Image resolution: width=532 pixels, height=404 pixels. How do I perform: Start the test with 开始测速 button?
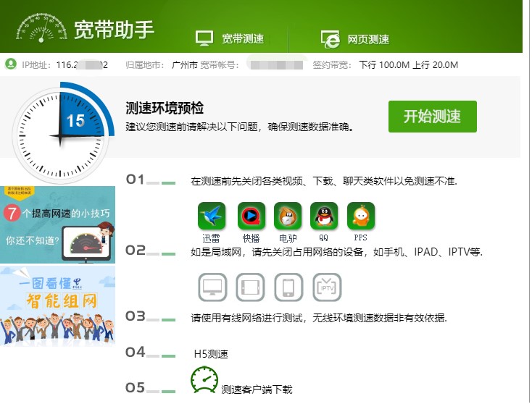click(x=432, y=117)
